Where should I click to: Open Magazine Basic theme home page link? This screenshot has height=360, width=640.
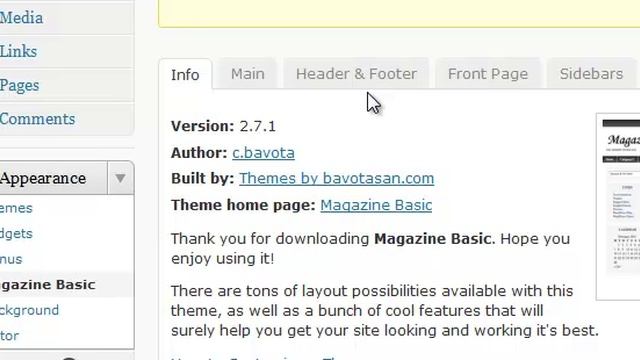376,205
